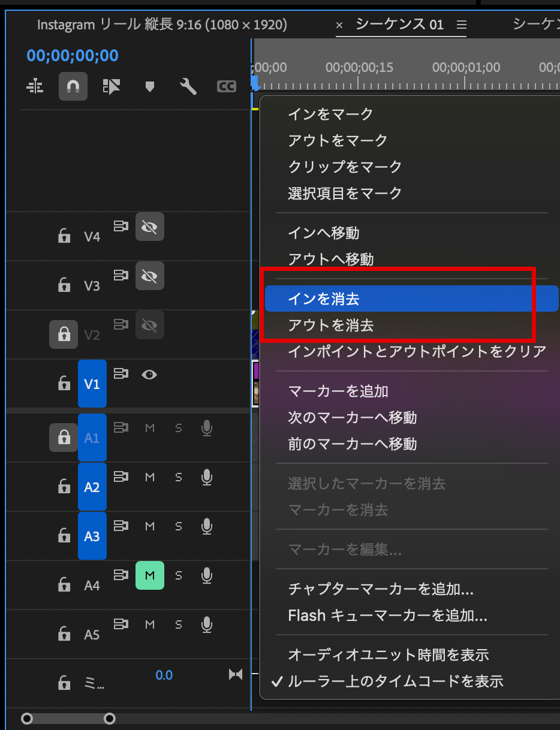Click the left handle of zoom scrollbar
The height and width of the screenshot is (730, 560).
pos(27,718)
